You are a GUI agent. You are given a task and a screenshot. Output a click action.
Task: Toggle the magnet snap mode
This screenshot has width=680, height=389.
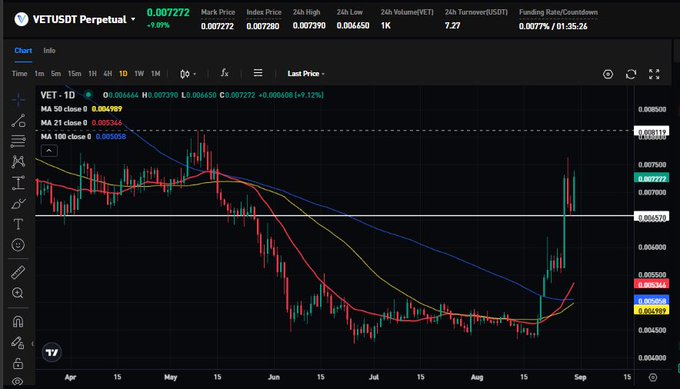18,322
